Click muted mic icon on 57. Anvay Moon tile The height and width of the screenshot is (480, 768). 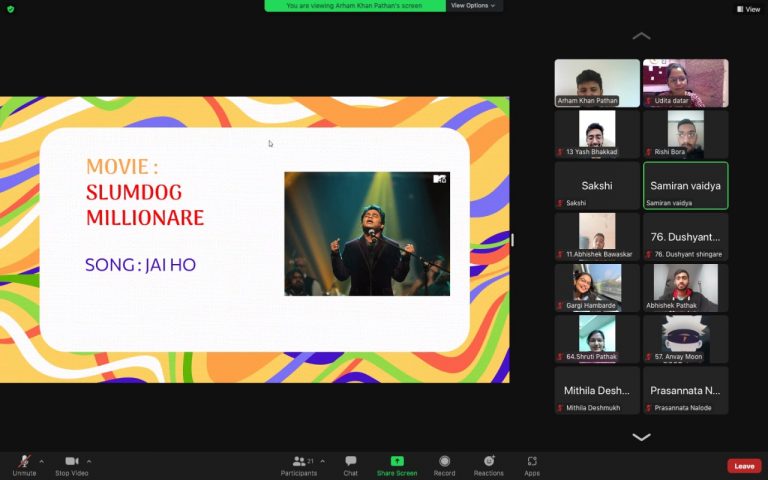pos(649,357)
